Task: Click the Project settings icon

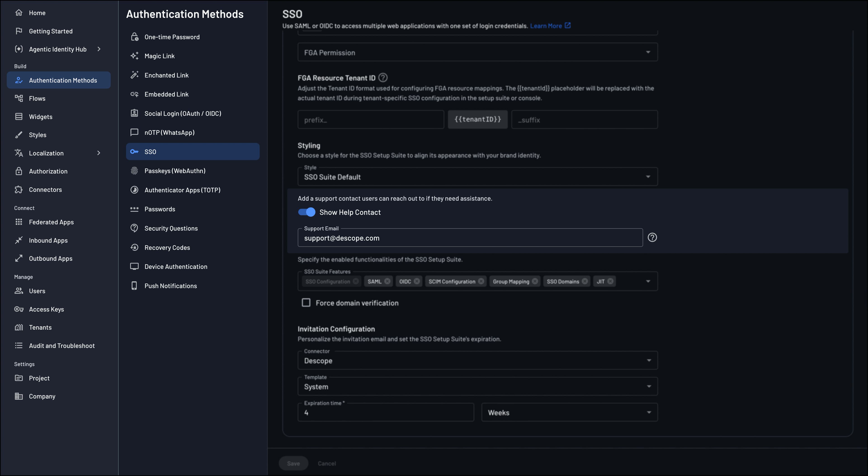Action: 19,378
